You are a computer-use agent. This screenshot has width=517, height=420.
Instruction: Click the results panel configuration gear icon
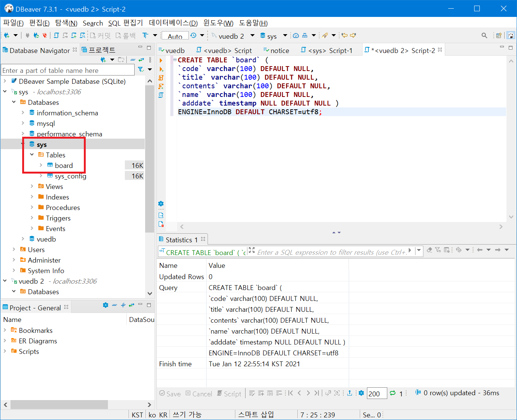coord(361,393)
